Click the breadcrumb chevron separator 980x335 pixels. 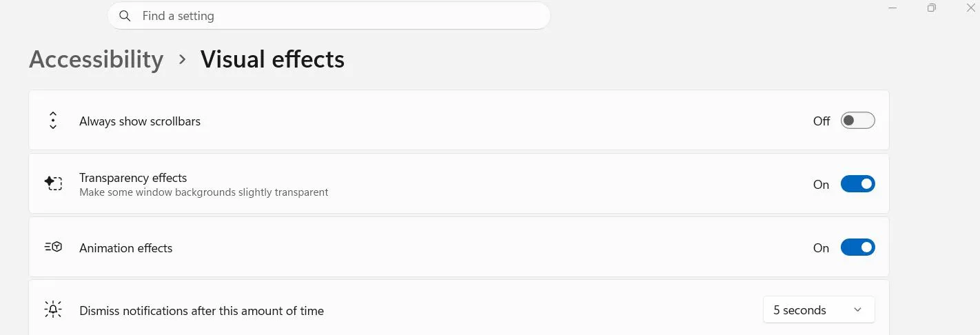(x=182, y=59)
